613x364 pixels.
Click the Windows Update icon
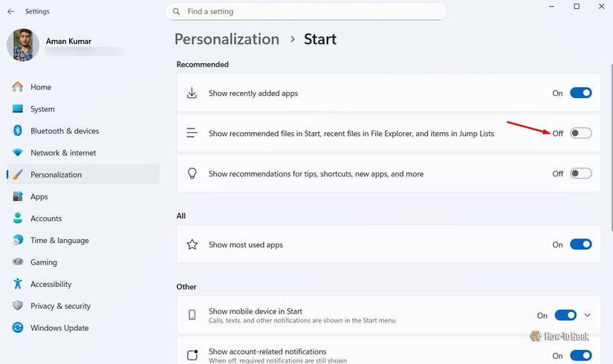click(18, 328)
